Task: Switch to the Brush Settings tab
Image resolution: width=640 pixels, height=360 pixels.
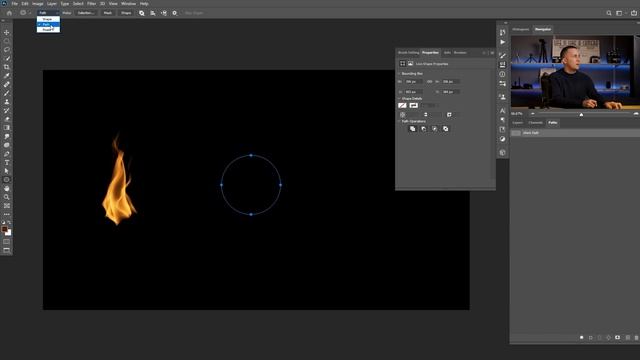Action: click(x=409, y=53)
